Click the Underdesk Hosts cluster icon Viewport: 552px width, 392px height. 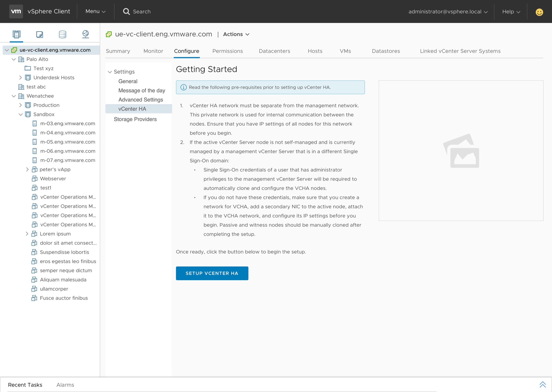point(28,78)
